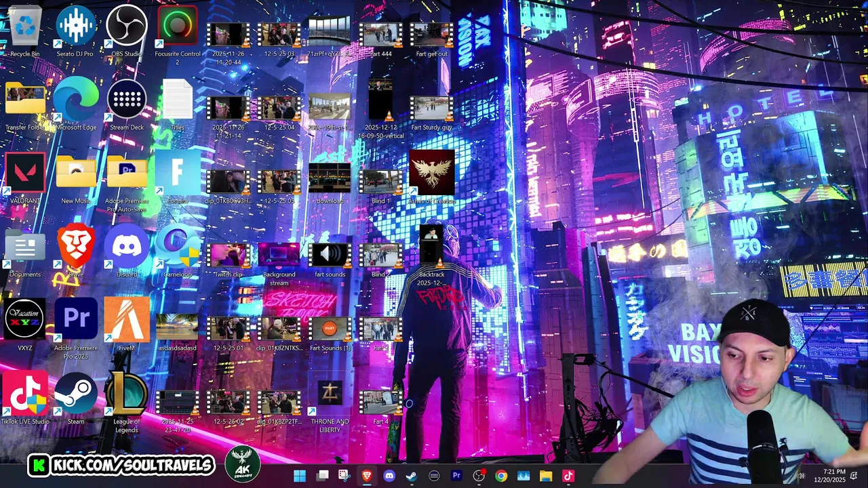Select the 'Fart get out' video
This screenshot has width=868, height=488.
pos(432,40)
